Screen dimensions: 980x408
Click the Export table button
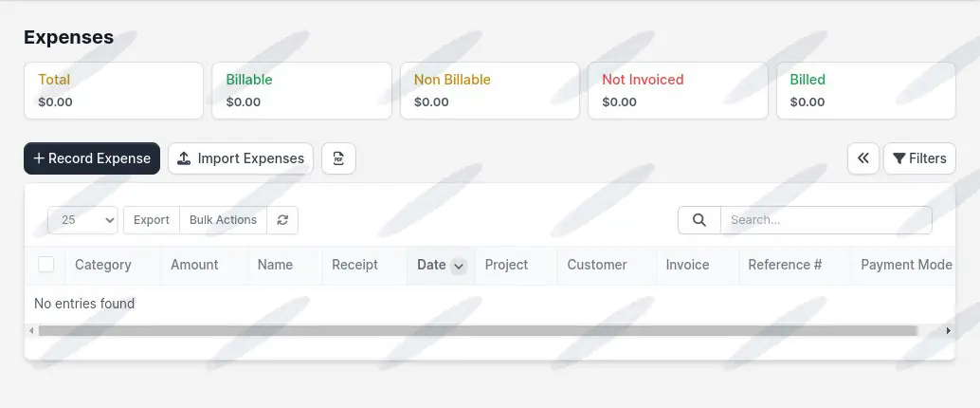click(152, 220)
